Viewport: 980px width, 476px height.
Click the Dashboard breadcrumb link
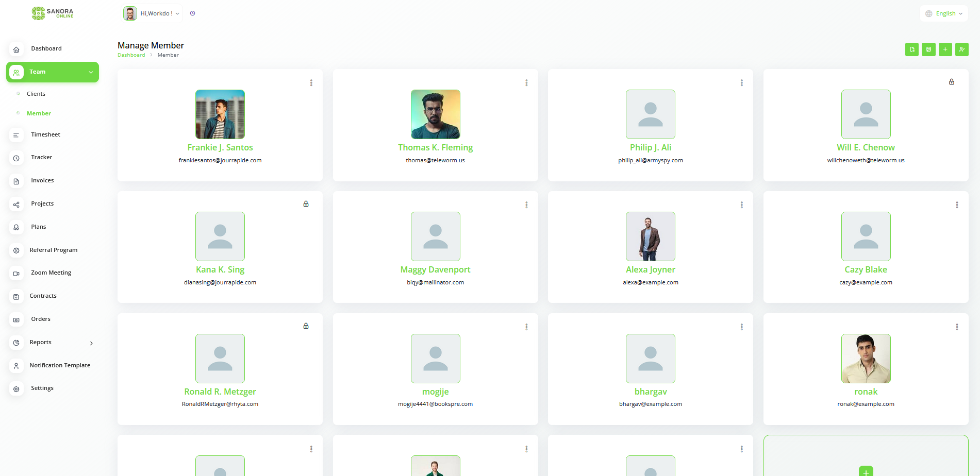(131, 55)
